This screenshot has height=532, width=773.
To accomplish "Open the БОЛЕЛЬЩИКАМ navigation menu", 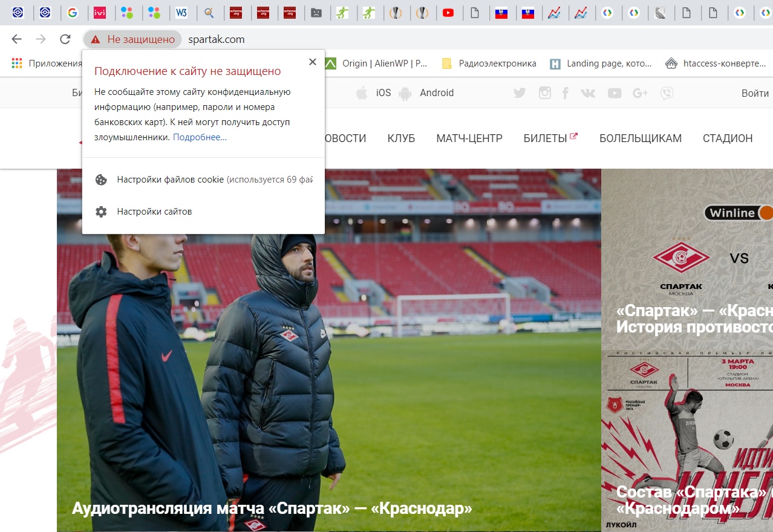I will pyautogui.click(x=640, y=138).
